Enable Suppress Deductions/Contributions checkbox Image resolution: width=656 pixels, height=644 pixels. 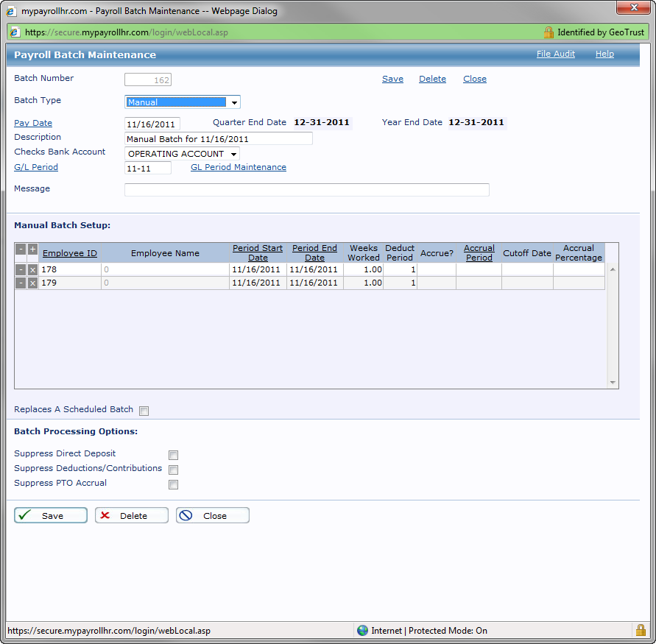173,470
